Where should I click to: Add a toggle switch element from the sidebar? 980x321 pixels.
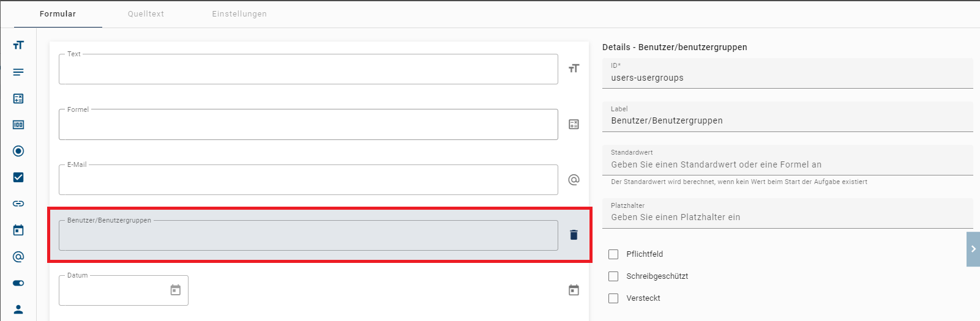pos(18,283)
